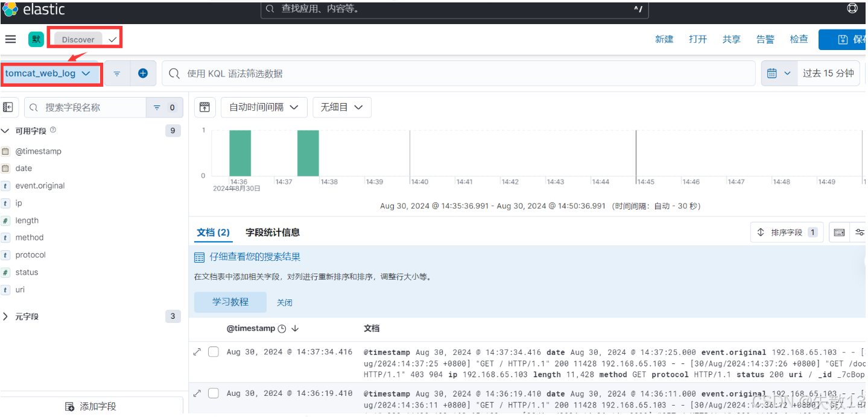Click field type filter icon with count 0
Image resolution: width=868 pixels, height=417 pixels.
[164, 107]
